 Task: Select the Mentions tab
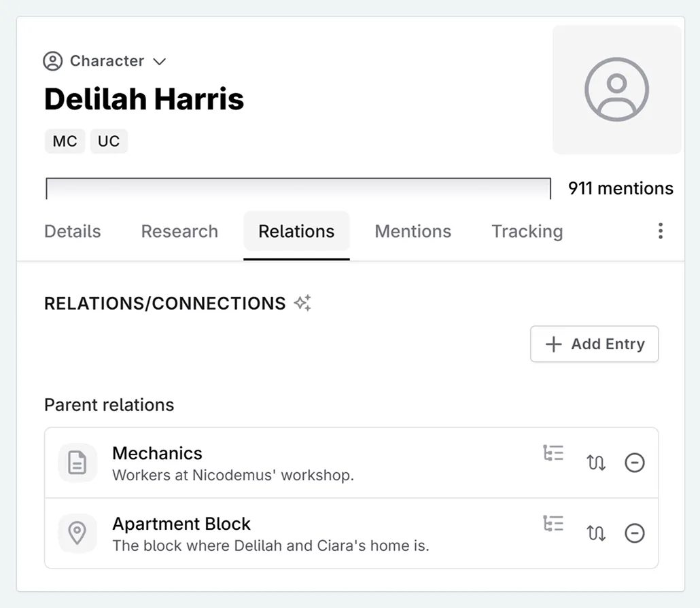point(413,232)
